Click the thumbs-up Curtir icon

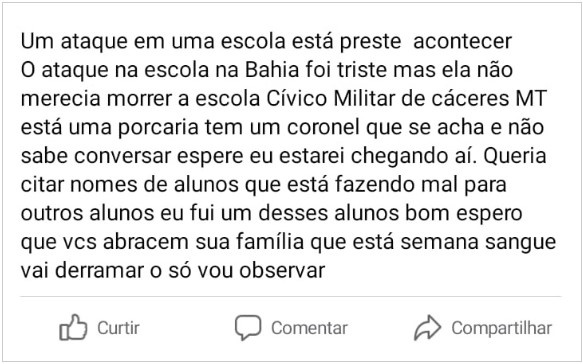(x=73, y=328)
